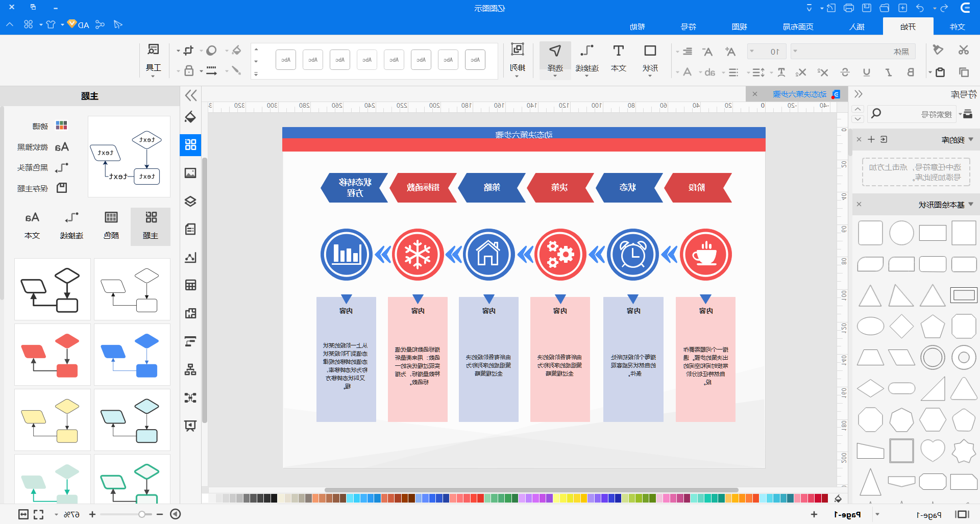Open the Tools (工具) dropdown
Viewport: 980px width, 524px height.
click(153, 60)
